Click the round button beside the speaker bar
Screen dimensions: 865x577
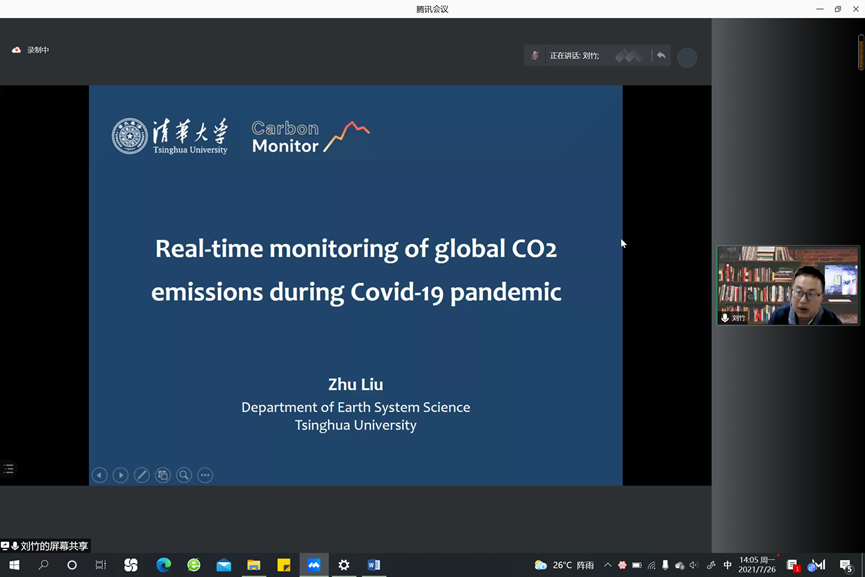coord(687,57)
